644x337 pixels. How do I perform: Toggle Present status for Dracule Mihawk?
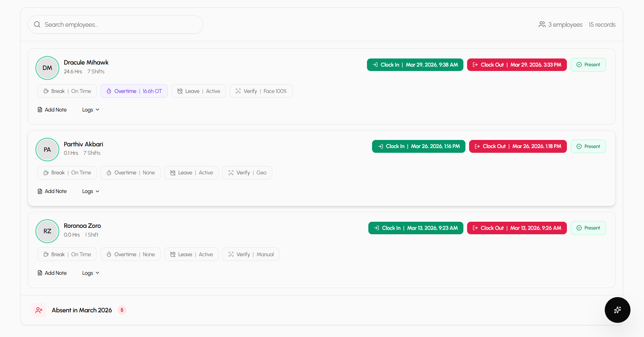588,65
